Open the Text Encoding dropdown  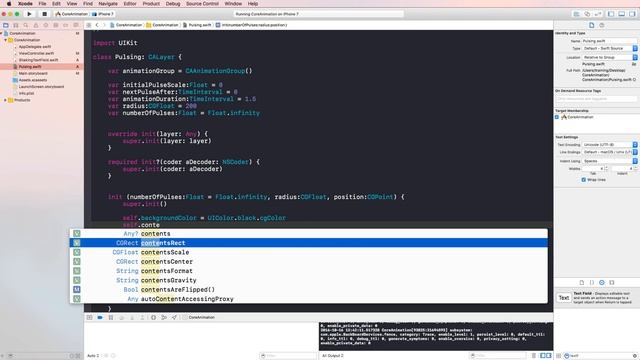[609, 144]
